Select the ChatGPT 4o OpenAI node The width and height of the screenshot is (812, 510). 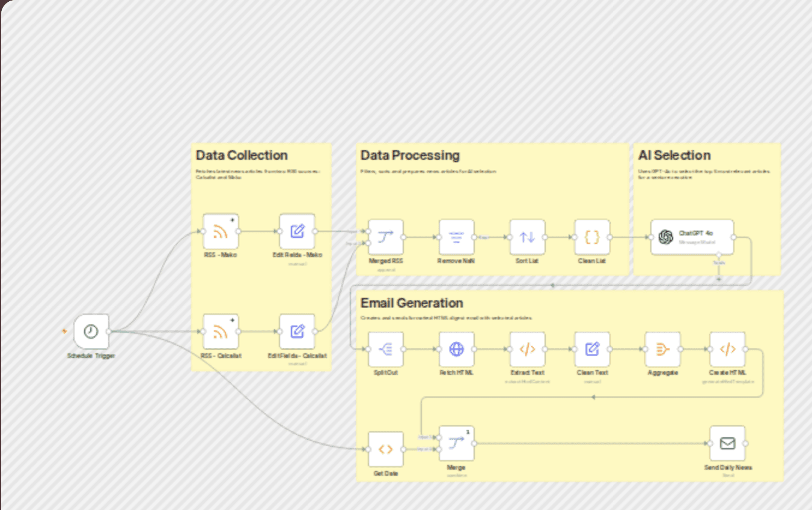coord(692,237)
